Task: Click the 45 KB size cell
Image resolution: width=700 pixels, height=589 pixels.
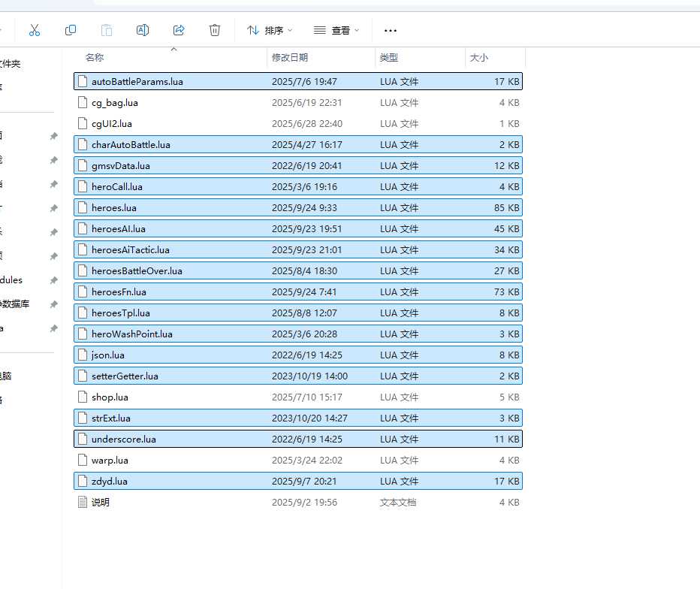Action: [506, 228]
